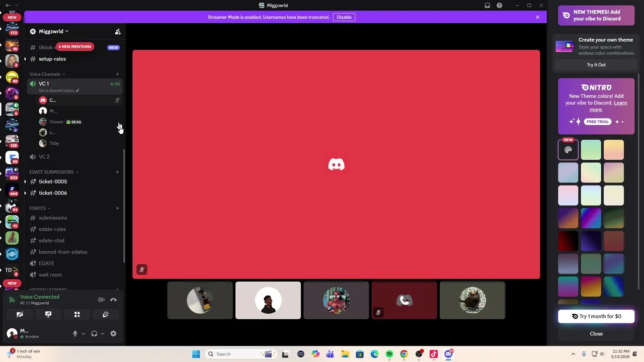This screenshot has height=362, width=644.
Task: Turn on camera in voice panel
Action: click(x=20, y=314)
